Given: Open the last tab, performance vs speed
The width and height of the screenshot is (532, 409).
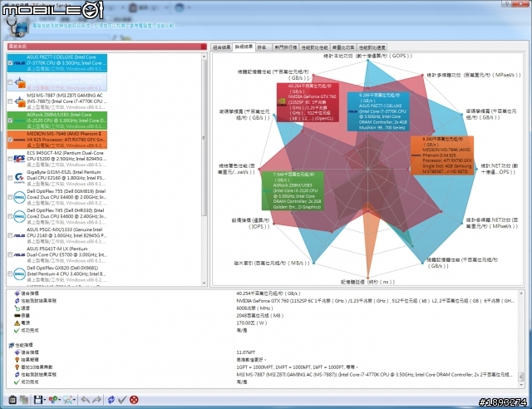Looking at the screenshot, I should tap(372, 47).
